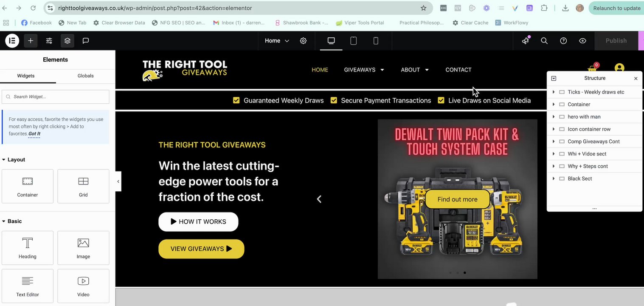Select the Image widget

click(83, 248)
